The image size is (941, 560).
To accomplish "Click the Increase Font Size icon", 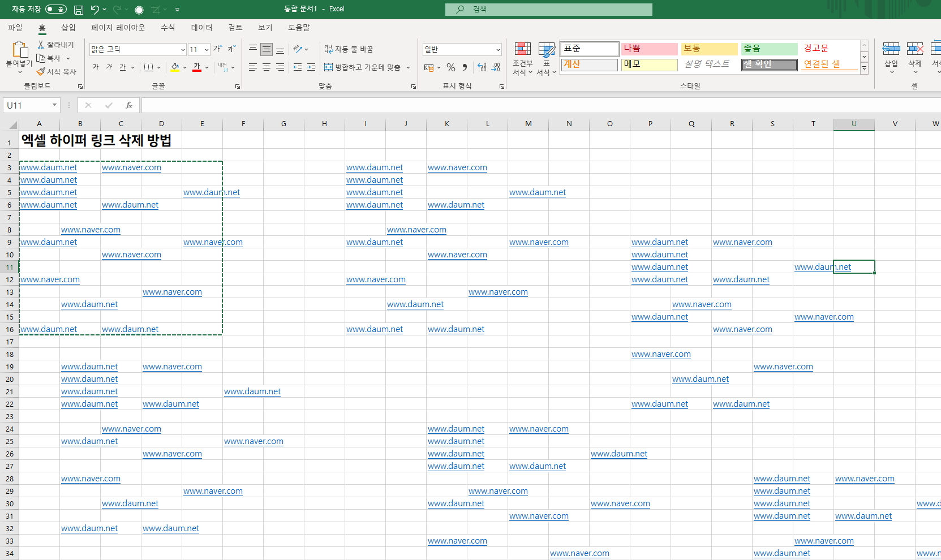I will tap(218, 49).
